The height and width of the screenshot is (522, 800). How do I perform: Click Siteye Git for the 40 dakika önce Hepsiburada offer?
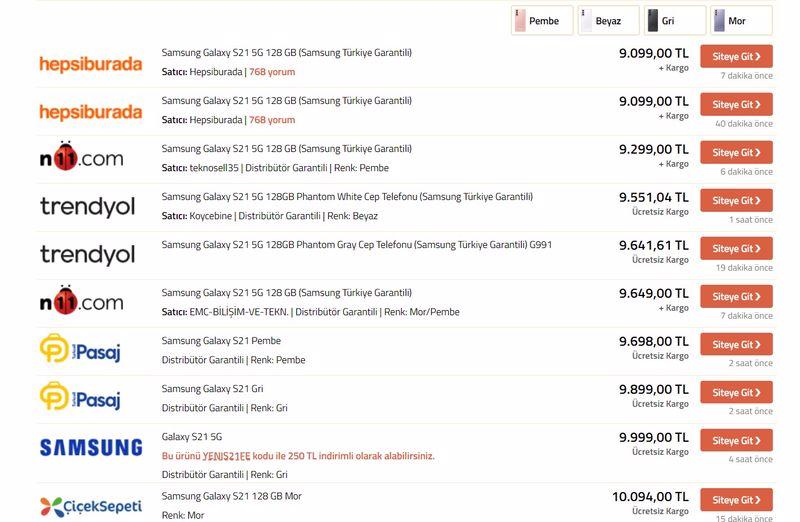[x=736, y=104]
